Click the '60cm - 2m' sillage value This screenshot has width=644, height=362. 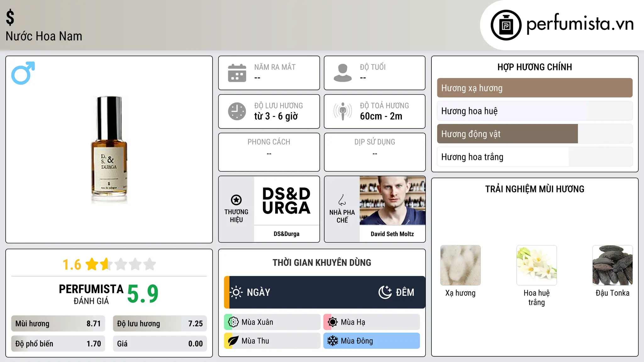381,116
